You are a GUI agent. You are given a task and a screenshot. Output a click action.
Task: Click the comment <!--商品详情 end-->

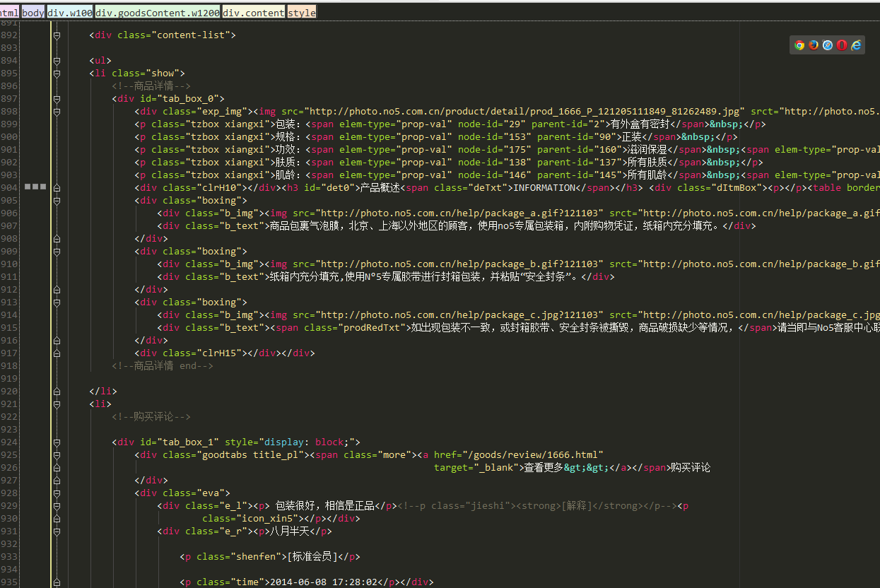pyautogui.click(x=163, y=366)
